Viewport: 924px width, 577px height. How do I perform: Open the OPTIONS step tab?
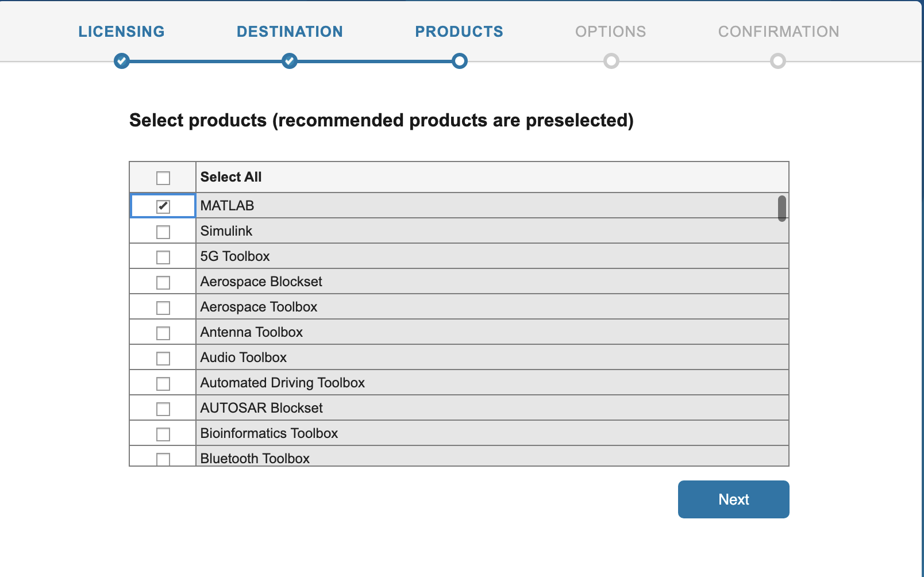[x=610, y=32]
